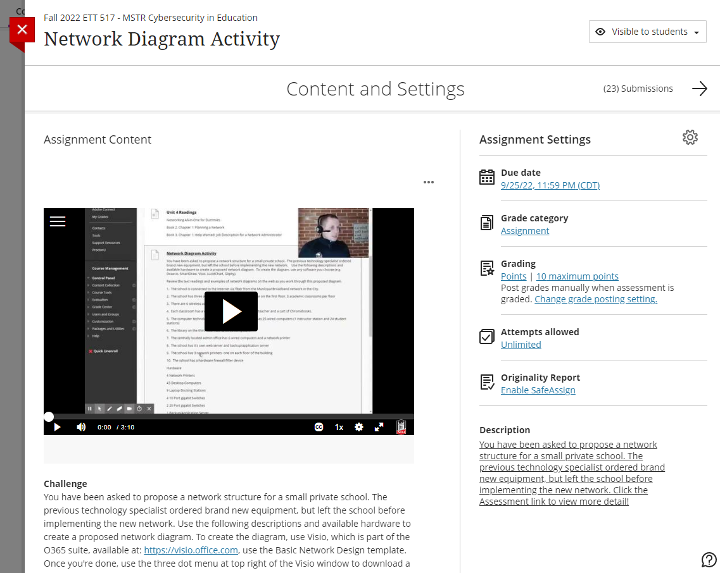Open the 1x playback speed menu
720x574 pixels.
pyautogui.click(x=339, y=427)
